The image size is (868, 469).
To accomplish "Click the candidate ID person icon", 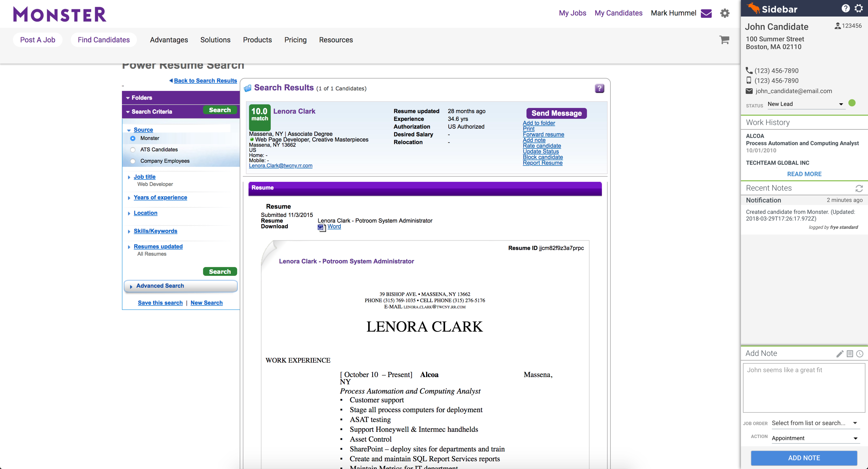I will coord(838,26).
